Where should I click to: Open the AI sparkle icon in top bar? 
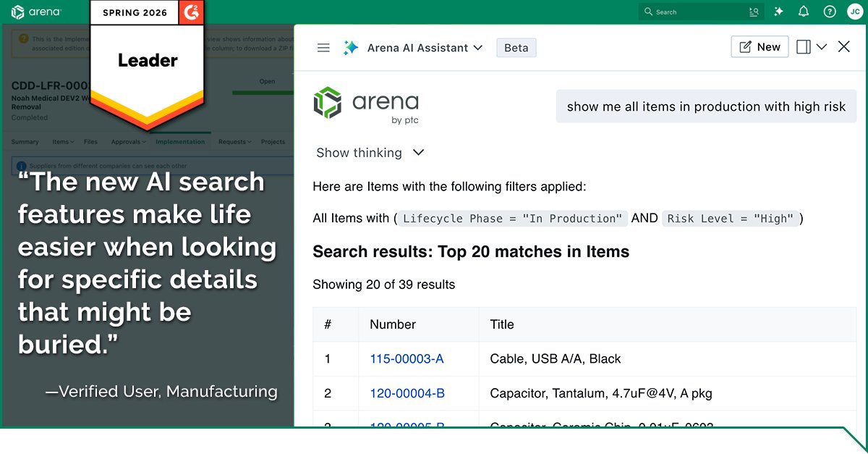779,12
